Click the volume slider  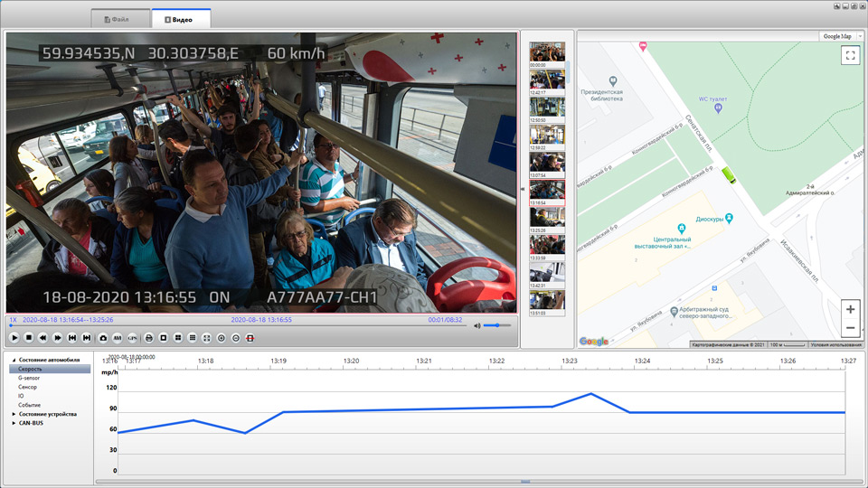(x=497, y=325)
